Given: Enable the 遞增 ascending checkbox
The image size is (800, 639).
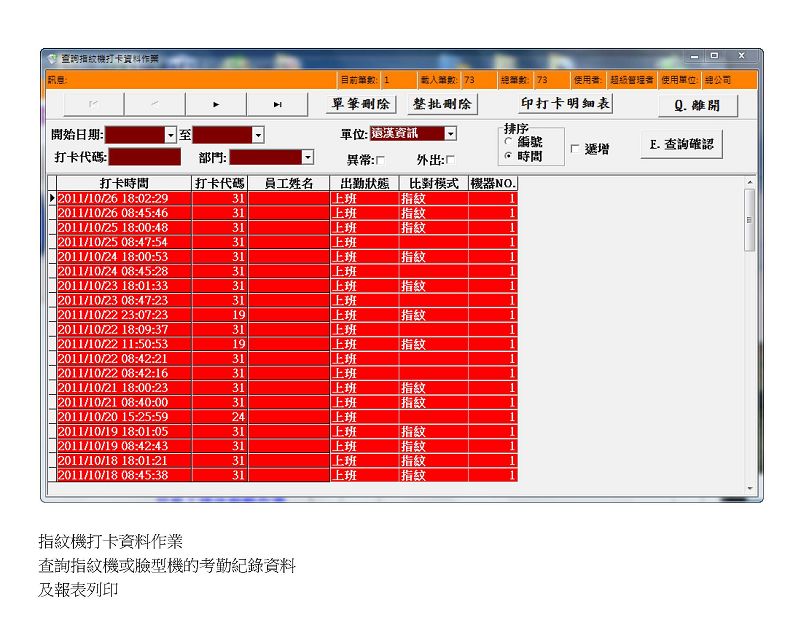Looking at the screenshot, I should tap(575, 149).
